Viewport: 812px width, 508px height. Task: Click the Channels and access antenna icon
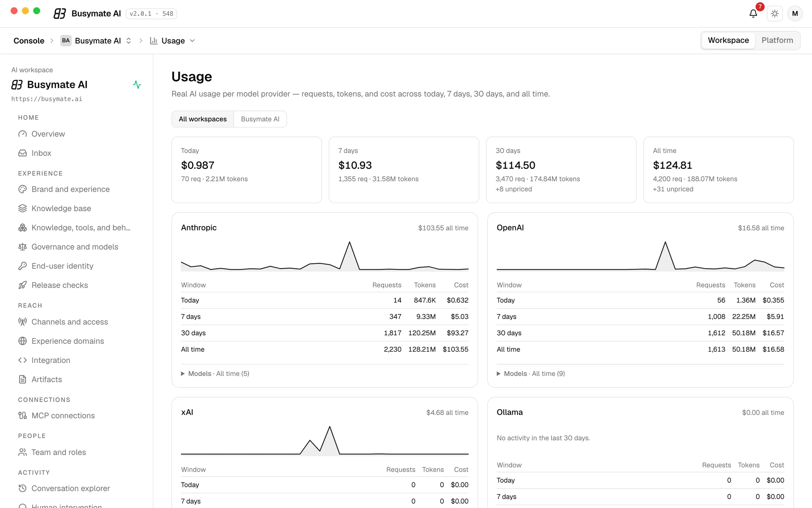(23, 322)
